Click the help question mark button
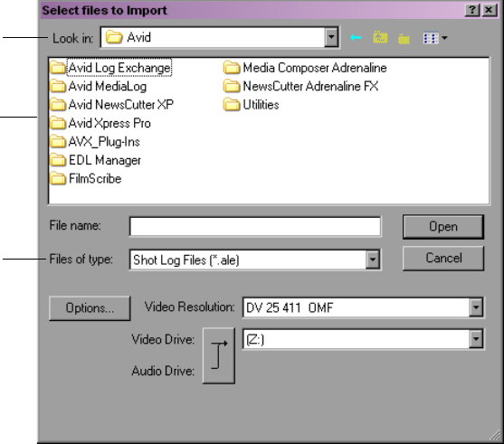 point(472,10)
